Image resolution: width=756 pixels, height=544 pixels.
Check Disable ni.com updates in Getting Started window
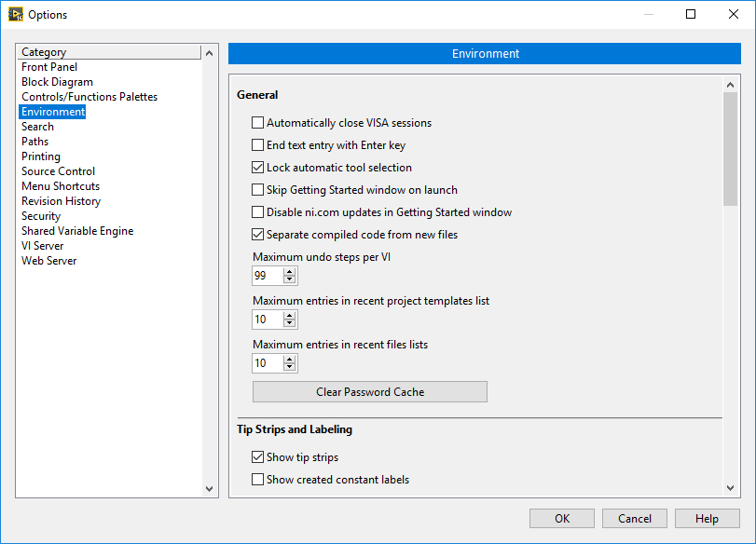click(258, 212)
